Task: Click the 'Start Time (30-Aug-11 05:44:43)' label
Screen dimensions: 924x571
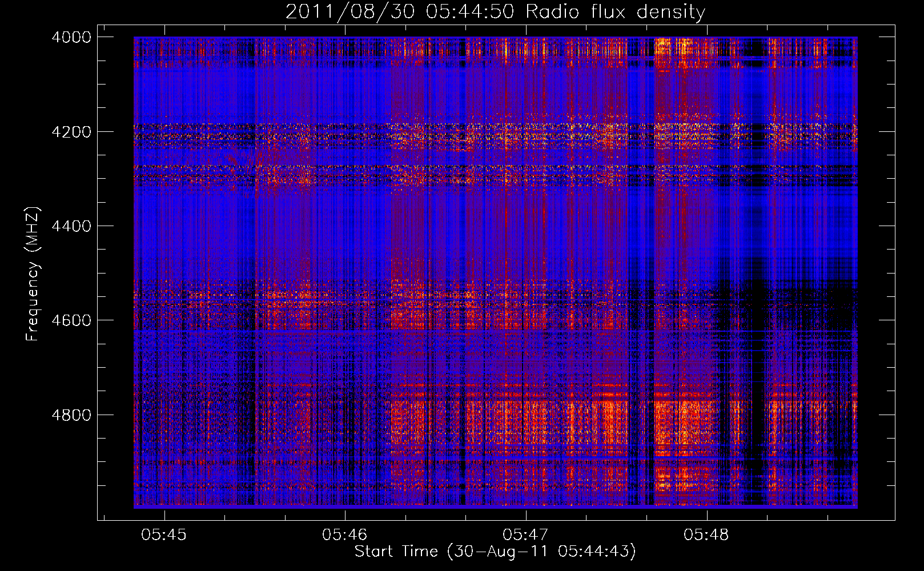Action: pos(495,552)
